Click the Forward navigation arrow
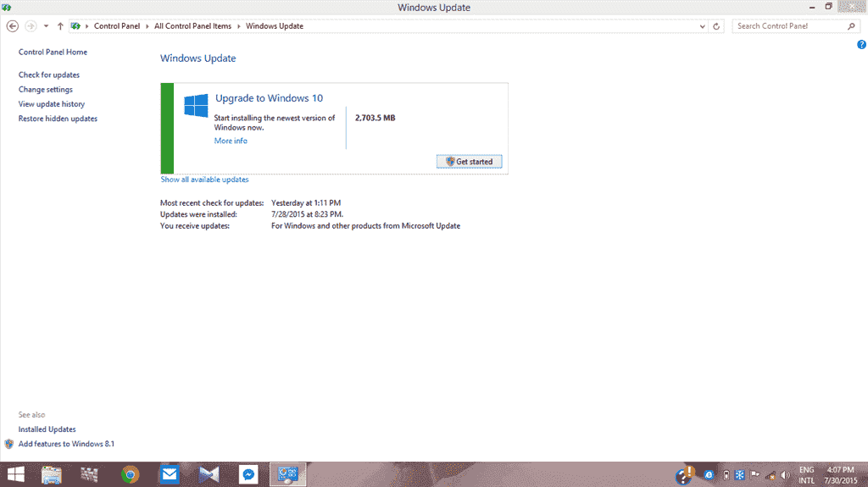868x487 pixels. coord(31,26)
